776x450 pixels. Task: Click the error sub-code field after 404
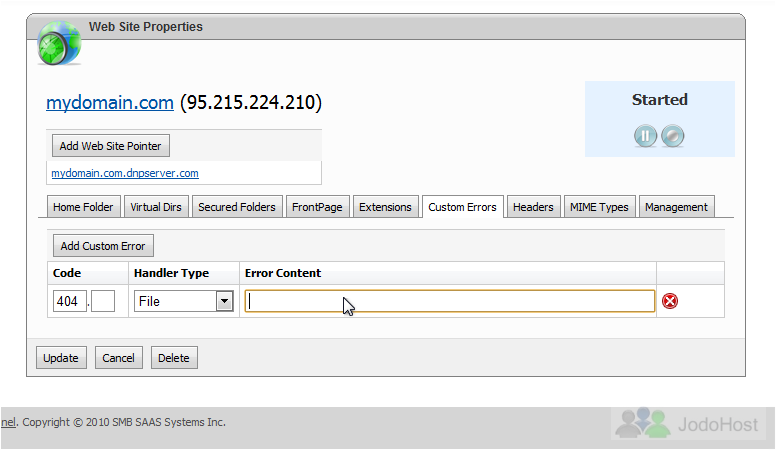[x=103, y=301]
